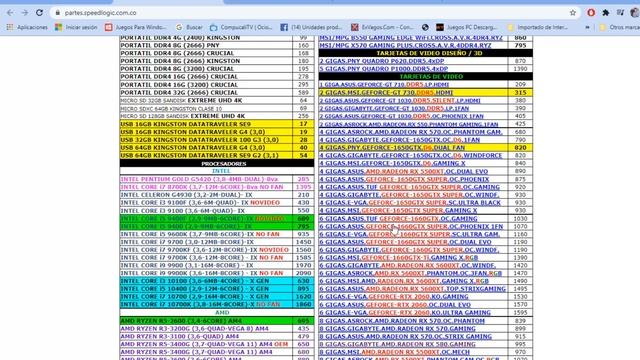Open the Chrome profile avatar
This screenshot has height=360, width=640.
click(635, 13)
